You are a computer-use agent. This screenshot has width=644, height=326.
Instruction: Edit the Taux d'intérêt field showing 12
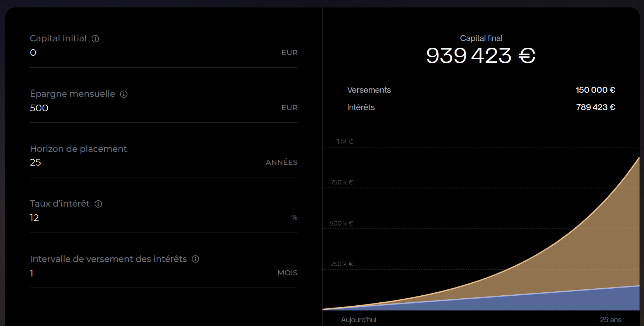(x=148, y=218)
